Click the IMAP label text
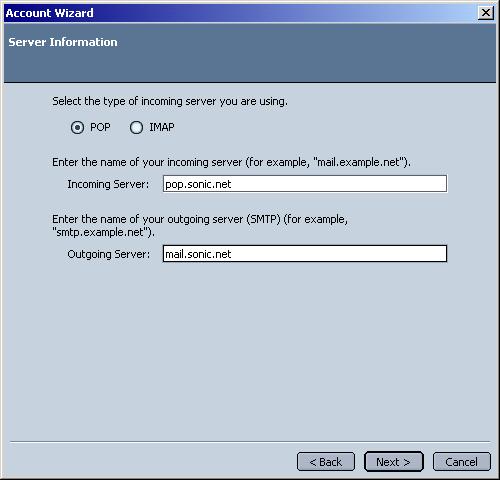This screenshot has height=480, width=500. coord(162,127)
